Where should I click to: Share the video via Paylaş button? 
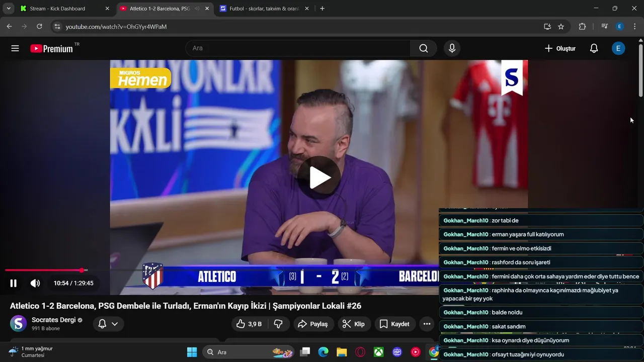[313, 324]
